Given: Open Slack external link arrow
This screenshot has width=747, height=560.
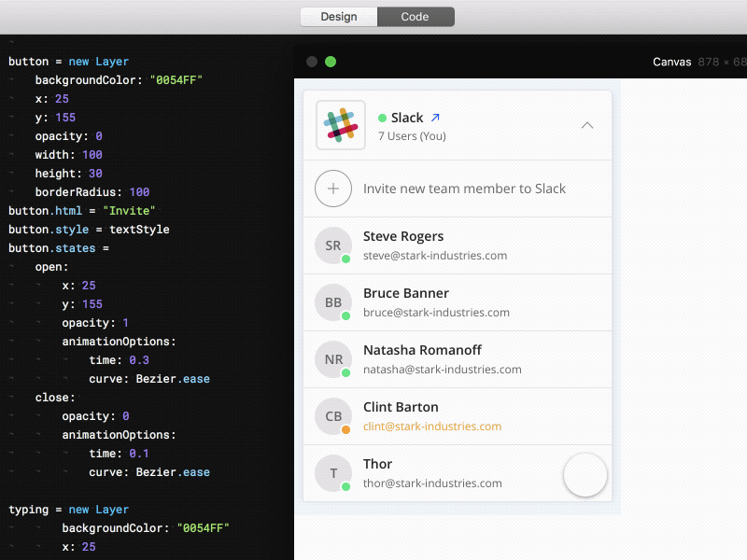Looking at the screenshot, I should point(435,118).
